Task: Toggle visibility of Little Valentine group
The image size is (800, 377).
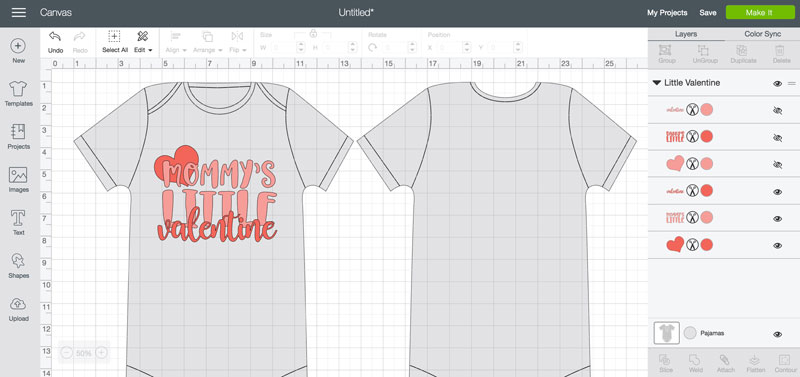Action: click(x=778, y=84)
